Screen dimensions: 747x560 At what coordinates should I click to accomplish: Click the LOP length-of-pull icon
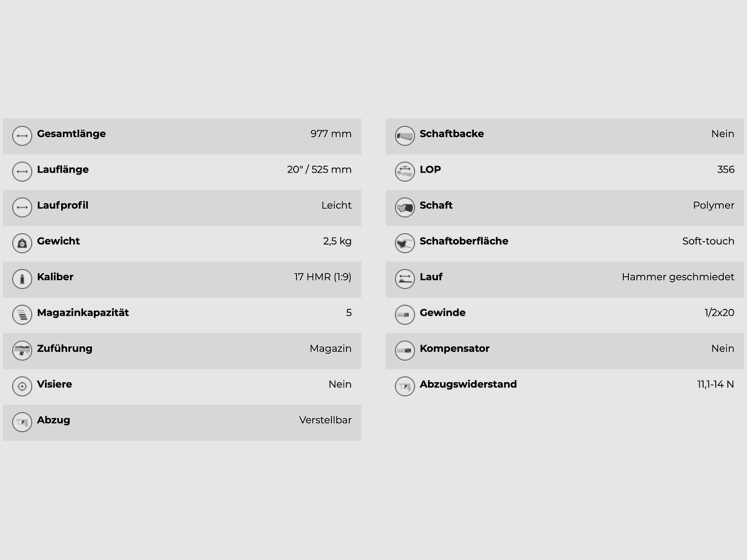pos(405,172)
